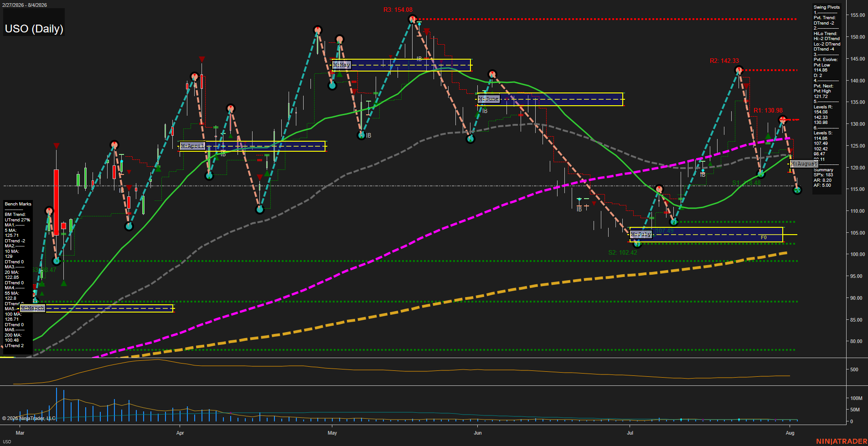Select the M:June monthly session label
The image size is (868, 446).
[489, 98]
